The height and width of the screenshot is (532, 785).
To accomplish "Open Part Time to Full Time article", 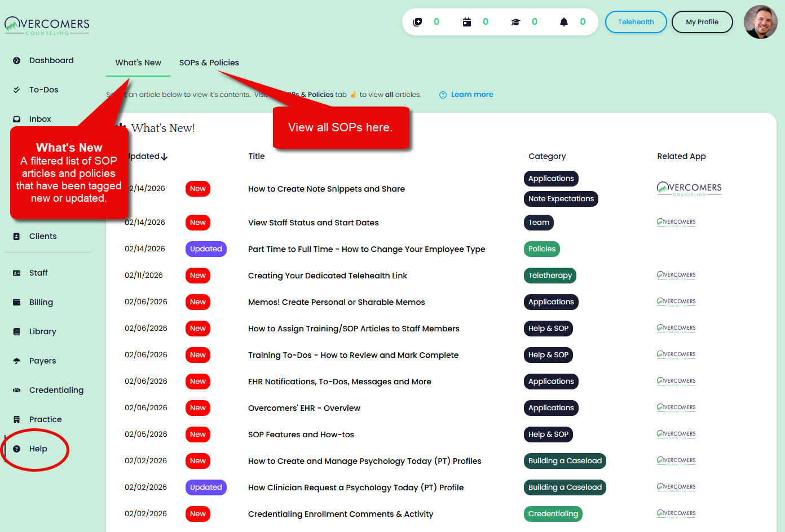I will (x=367, y=249).
